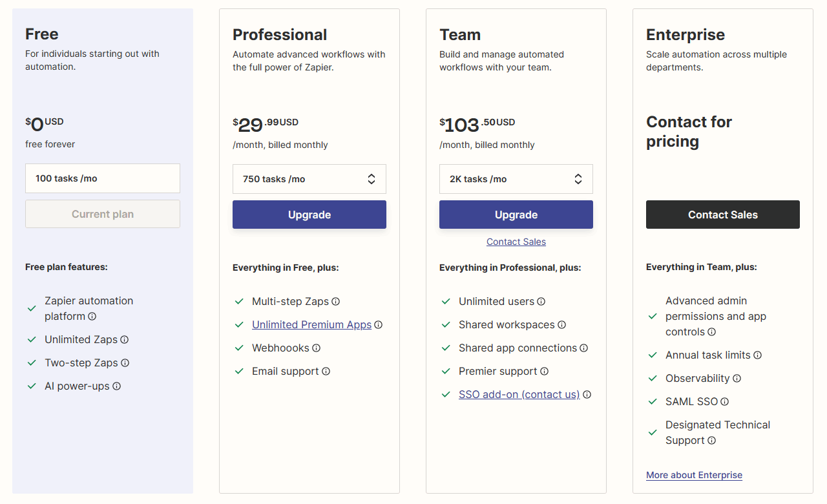Image resolution: width=827 pixels, height=504 pixels.
Task: Open the SSO add-on (contact us) link
Action: click(x=519, y=395)
